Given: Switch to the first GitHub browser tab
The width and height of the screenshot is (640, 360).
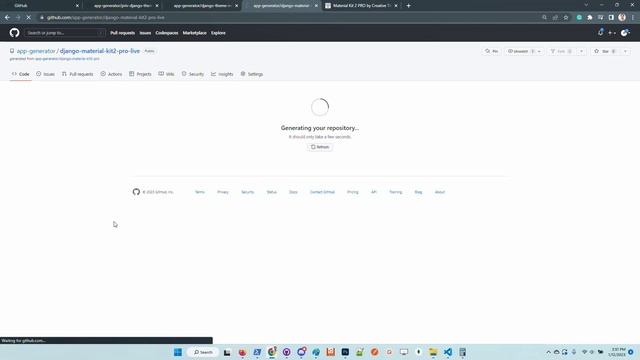Looking at the screenshot, I should (x=41, y=6).
